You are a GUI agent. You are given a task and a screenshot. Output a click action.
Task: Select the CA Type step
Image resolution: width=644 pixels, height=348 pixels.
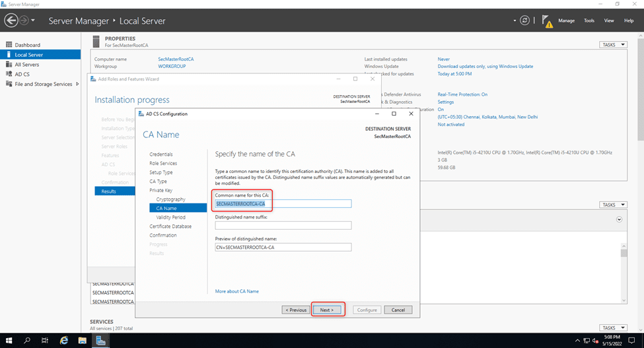(158, 182)
